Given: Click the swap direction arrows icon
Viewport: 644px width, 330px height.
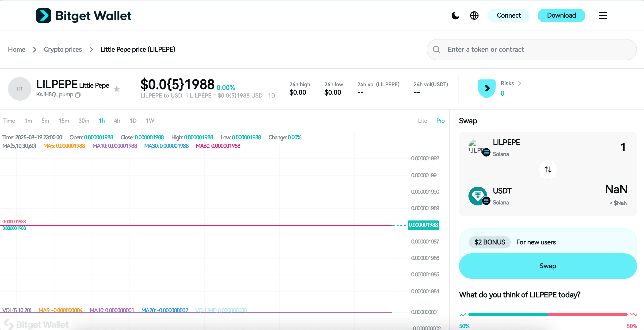Looking at the screenshot, I should (548, 169).
